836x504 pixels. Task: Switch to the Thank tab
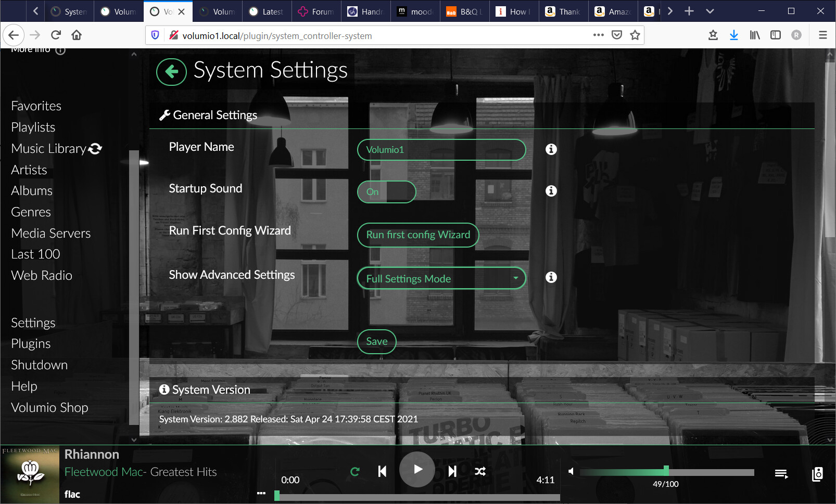[x=563, y=11]
